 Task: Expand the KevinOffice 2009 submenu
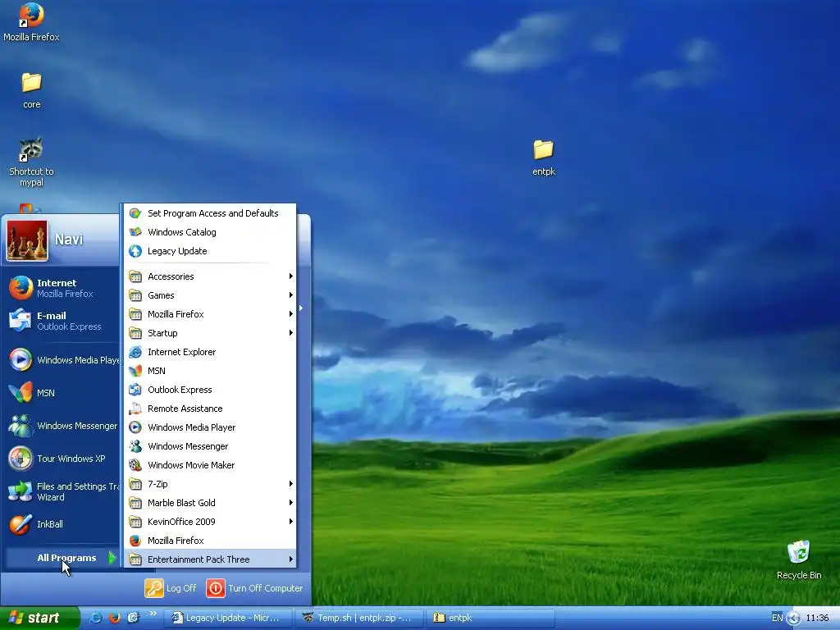[210, 521]
